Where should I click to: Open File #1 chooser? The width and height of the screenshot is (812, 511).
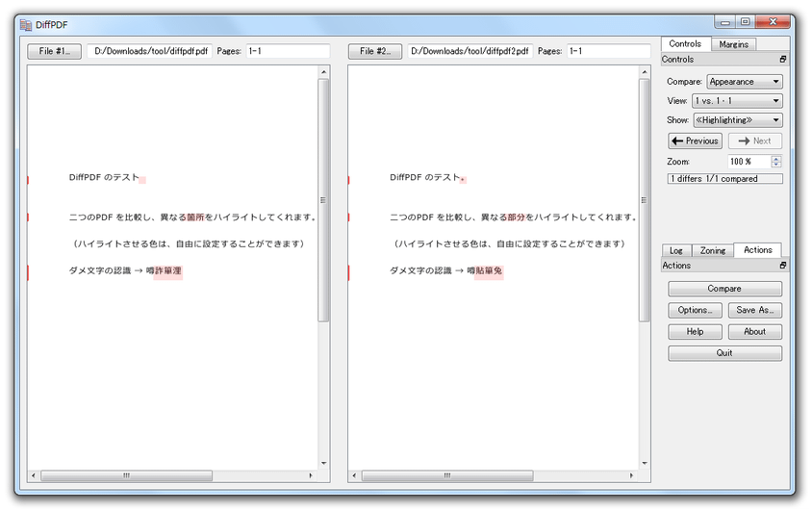click(x=55, y=51)
